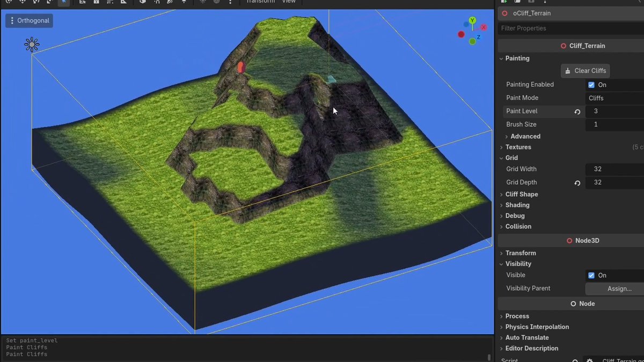Click the Paint Level value field
Viewport: 644px width, 362px height.
tap(614, 111)
